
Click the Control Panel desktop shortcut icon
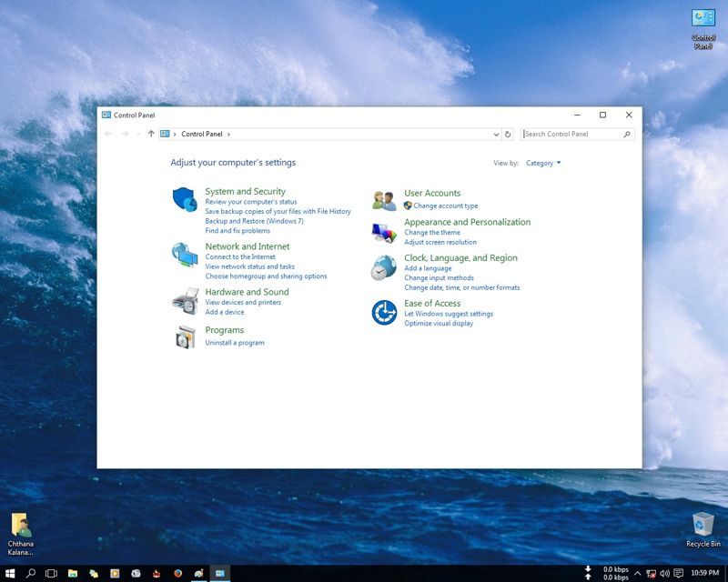tap(703, 29)
